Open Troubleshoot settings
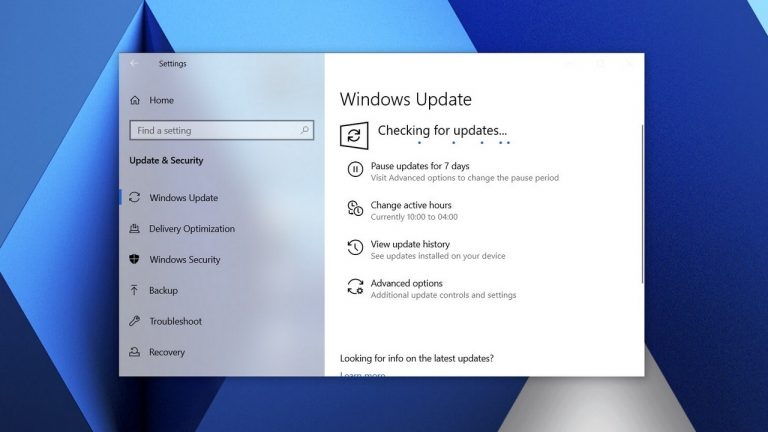The width and height of the screenshot is (768, 432). pyautogui.click(x=175, y=321)
